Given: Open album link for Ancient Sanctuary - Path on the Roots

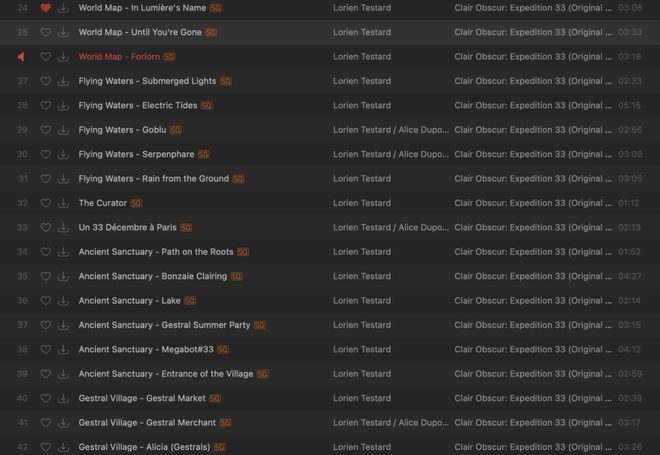Looking at the screenshot, I should [x=533, y=252].
